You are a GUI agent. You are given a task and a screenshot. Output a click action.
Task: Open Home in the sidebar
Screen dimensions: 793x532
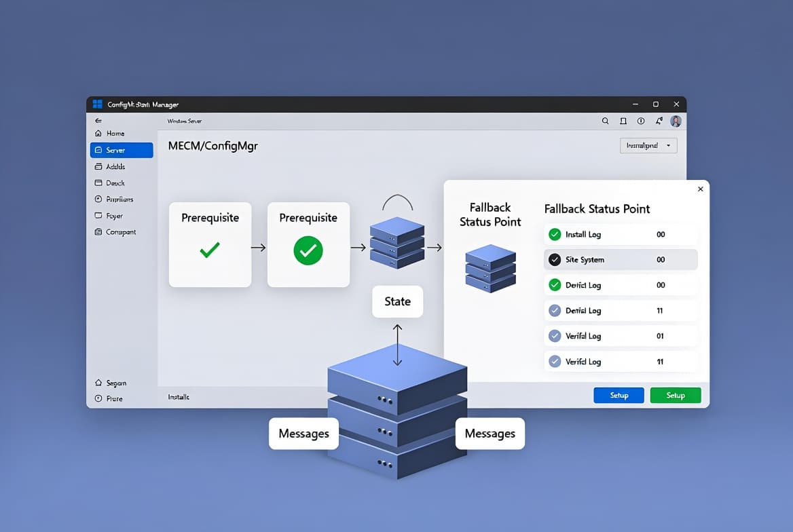pos(122,134)
